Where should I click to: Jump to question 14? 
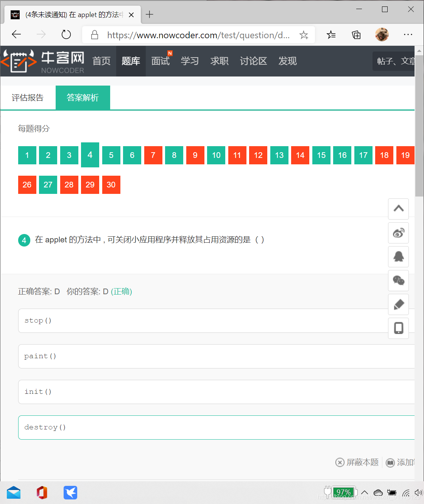point(300,155)
